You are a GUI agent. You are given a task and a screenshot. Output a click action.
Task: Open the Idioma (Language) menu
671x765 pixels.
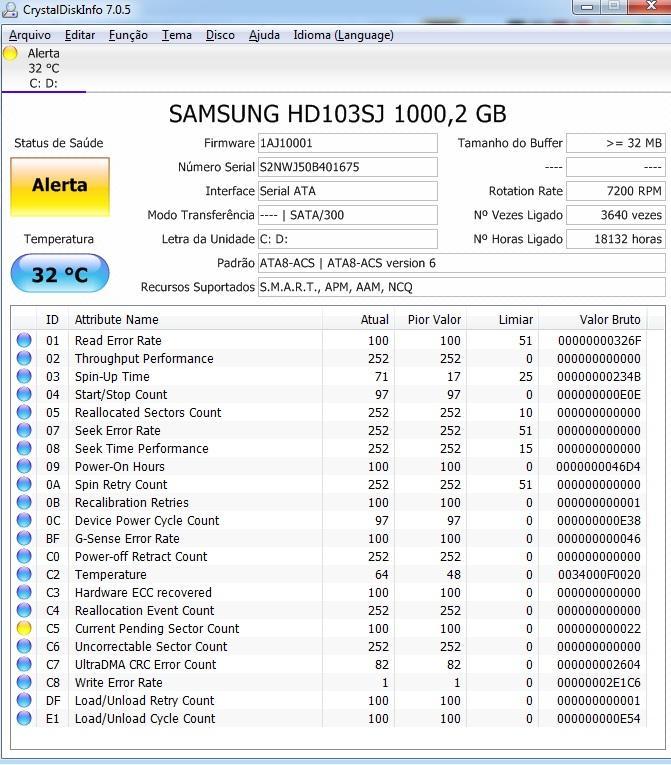(x=344, y=35)
